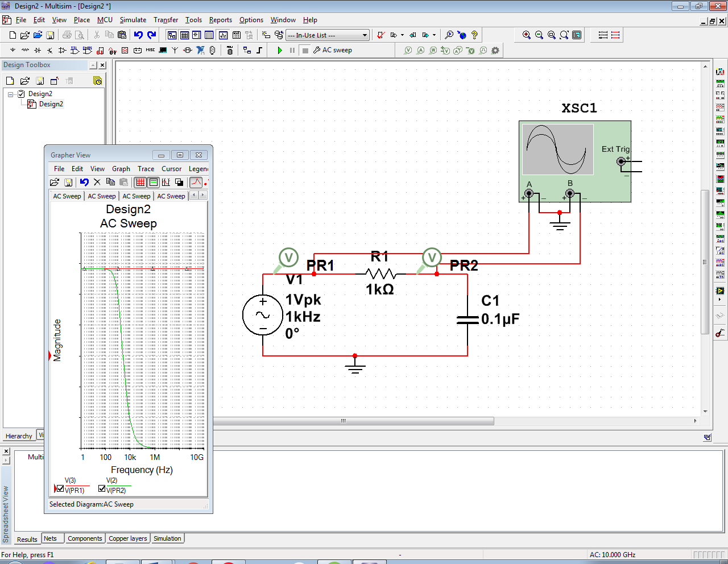This screenshot has width=728, height=564.
Task: Click the Electrical rules check icon
Action: click(381, 35)
